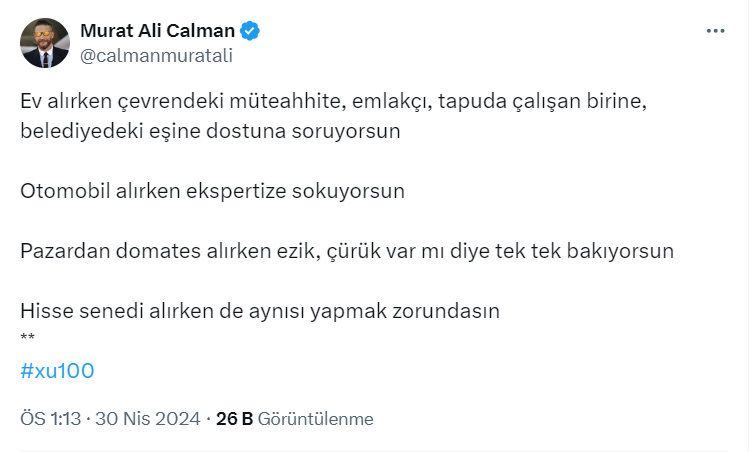Click the sentence "Otomobil alırken ekspertize sokuyorsun"

click(x=212, y=191)
